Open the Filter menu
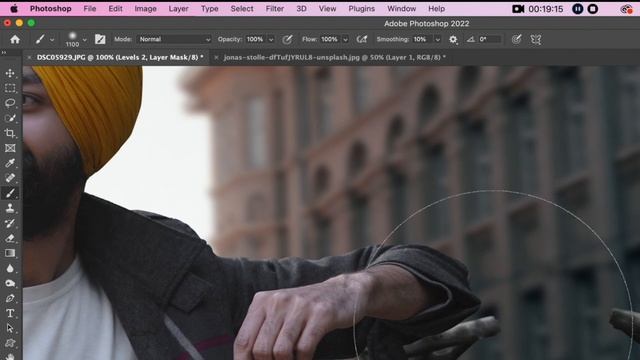 tap(275, 9)
